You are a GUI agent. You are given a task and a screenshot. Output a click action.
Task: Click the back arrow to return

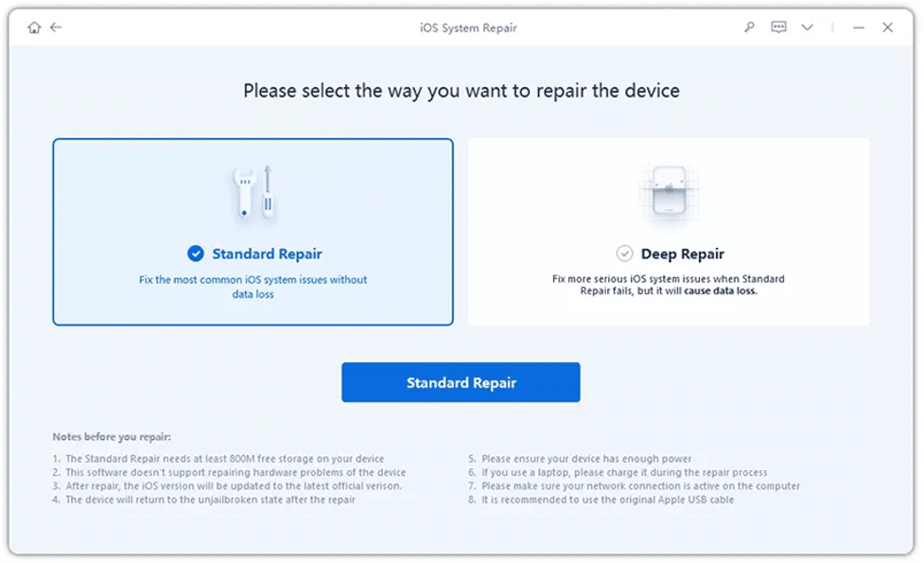pyautogui.click(x=57, y=27)
